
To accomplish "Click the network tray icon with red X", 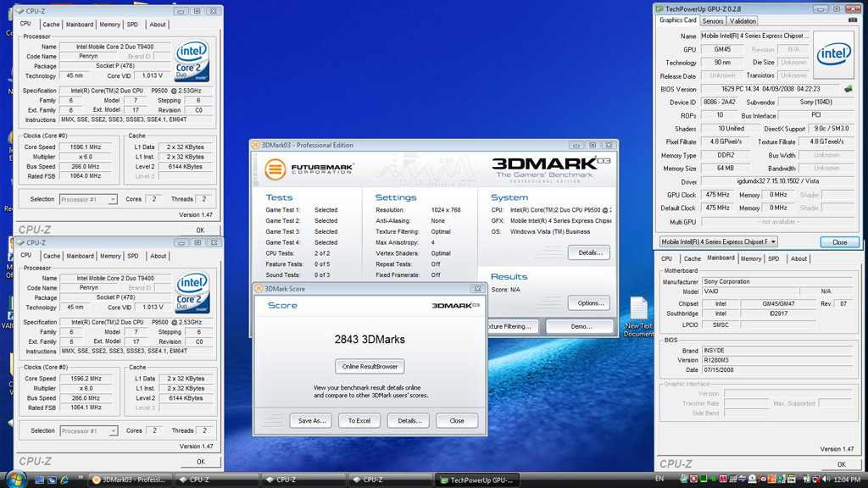I will coord(816,480).
